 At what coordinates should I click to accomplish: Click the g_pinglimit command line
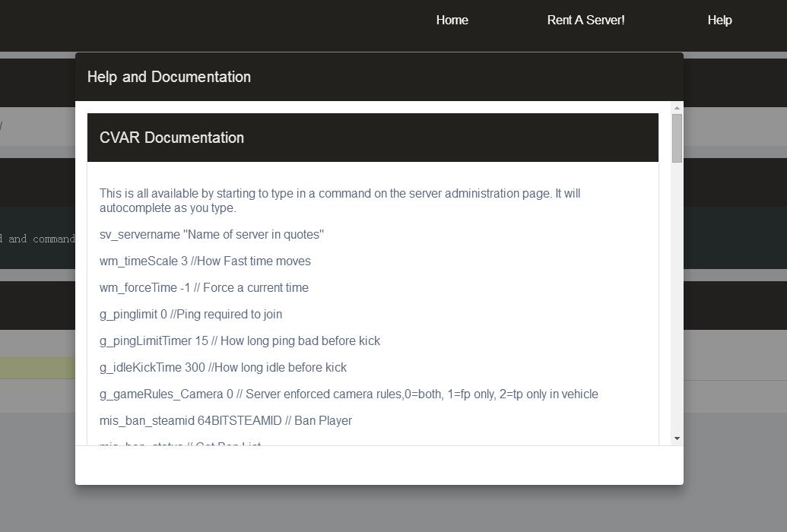coord(190,315)
